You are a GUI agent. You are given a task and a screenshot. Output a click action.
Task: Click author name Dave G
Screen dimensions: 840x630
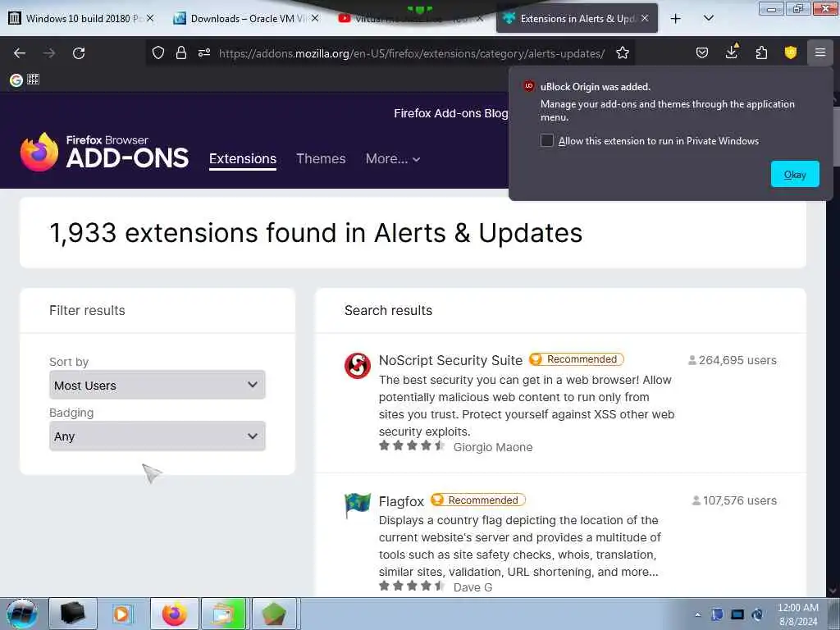click(x=472, y=587)
